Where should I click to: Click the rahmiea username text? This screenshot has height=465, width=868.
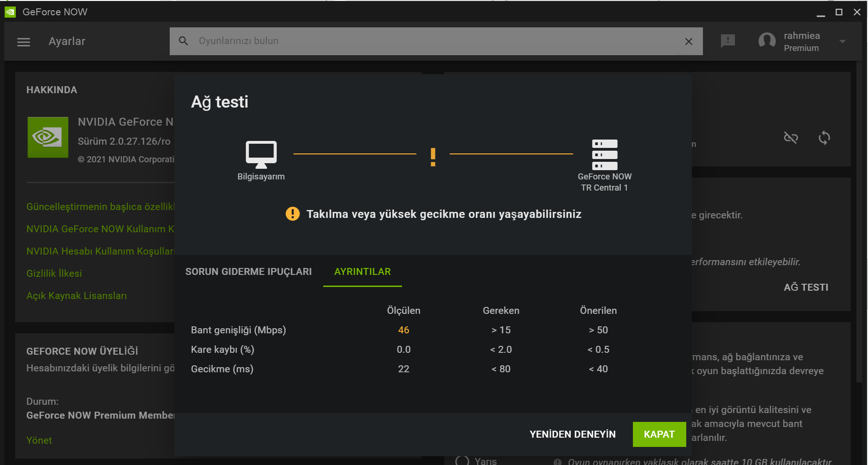coord(802,36)
